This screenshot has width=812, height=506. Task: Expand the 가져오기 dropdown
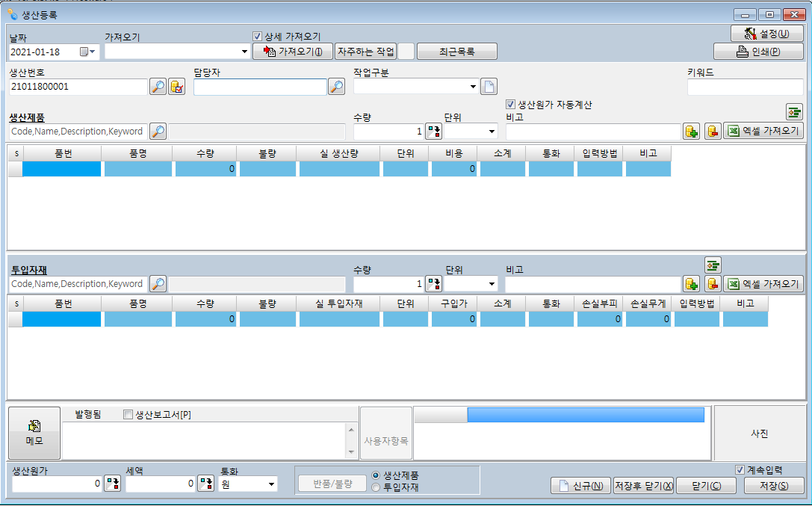pyautogui.click(x=244, y=52)
